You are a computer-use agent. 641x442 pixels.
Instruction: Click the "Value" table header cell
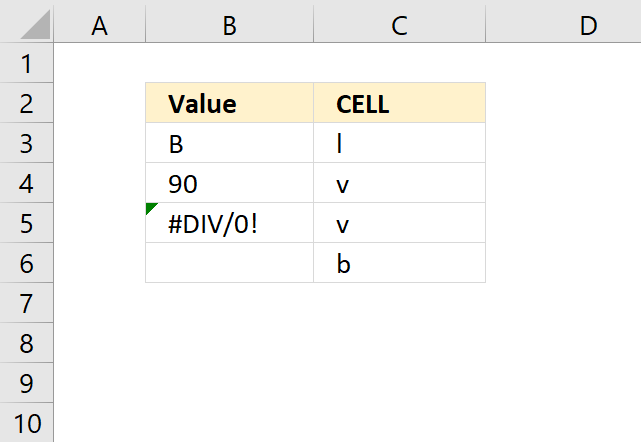pyautogui.click(x=229, y=103)
